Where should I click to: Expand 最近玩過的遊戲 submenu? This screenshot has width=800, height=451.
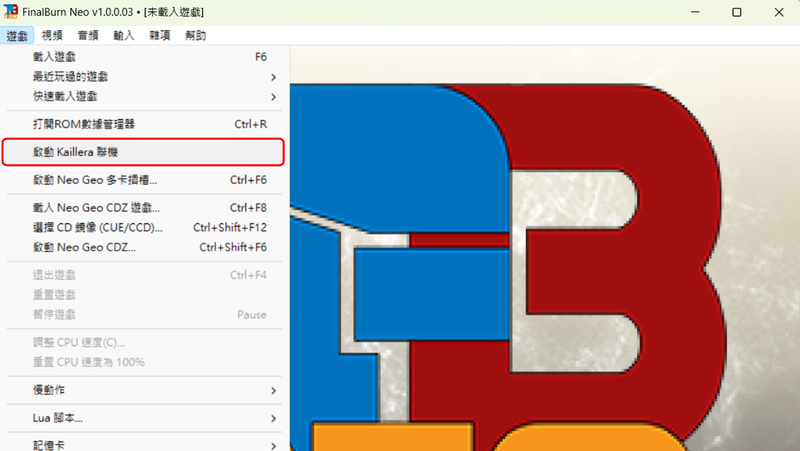pos(144,77)
